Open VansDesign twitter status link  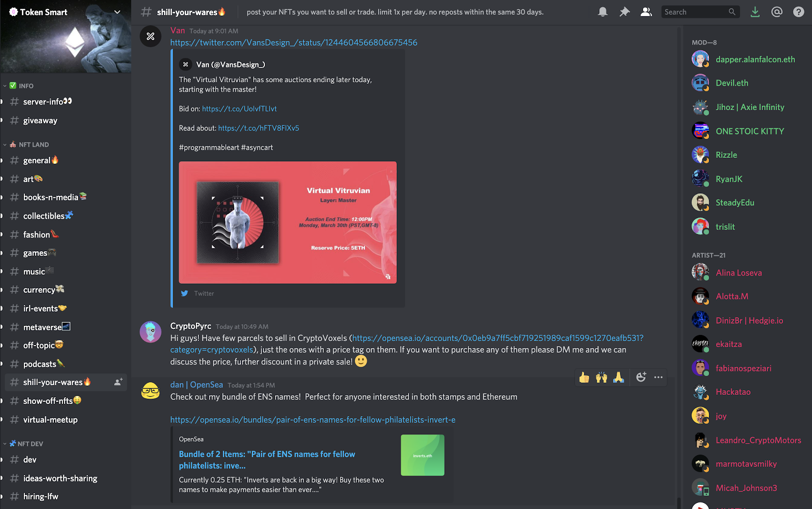pyautogui.click(x=294, y=43)
